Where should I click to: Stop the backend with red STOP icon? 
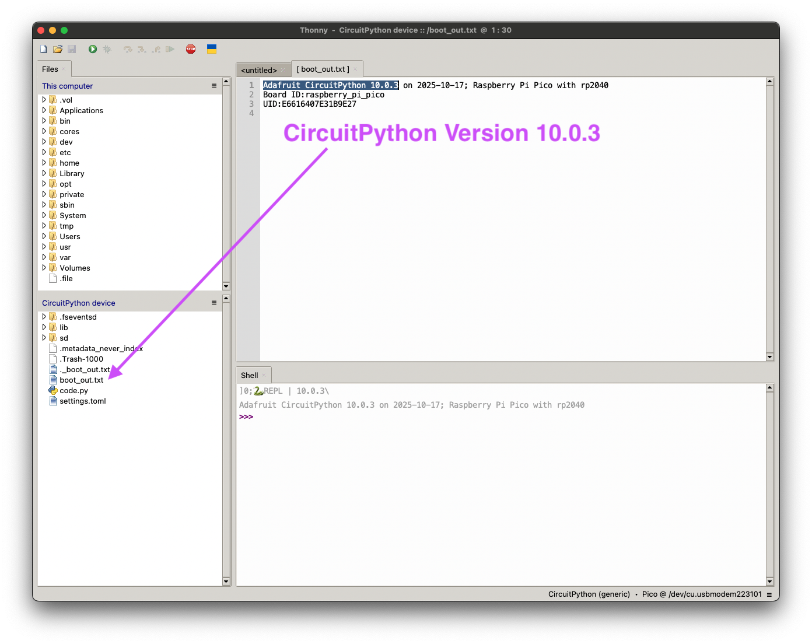tap(191, 49)
